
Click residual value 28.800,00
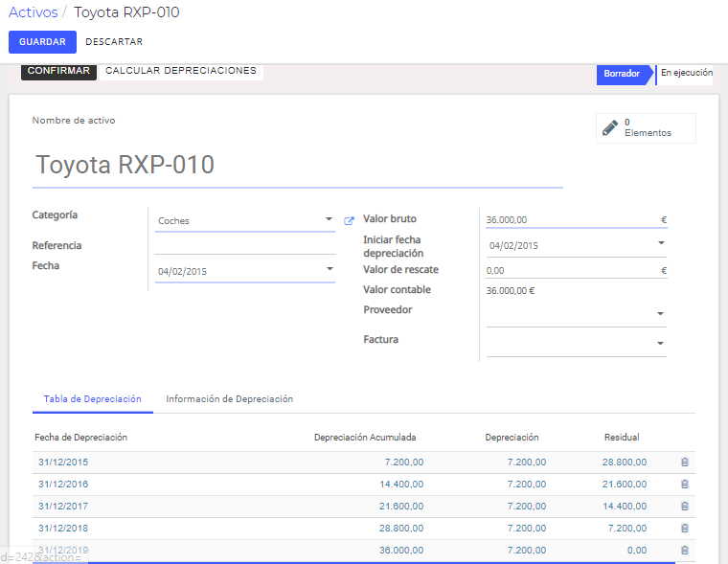[x=625, y=462]
